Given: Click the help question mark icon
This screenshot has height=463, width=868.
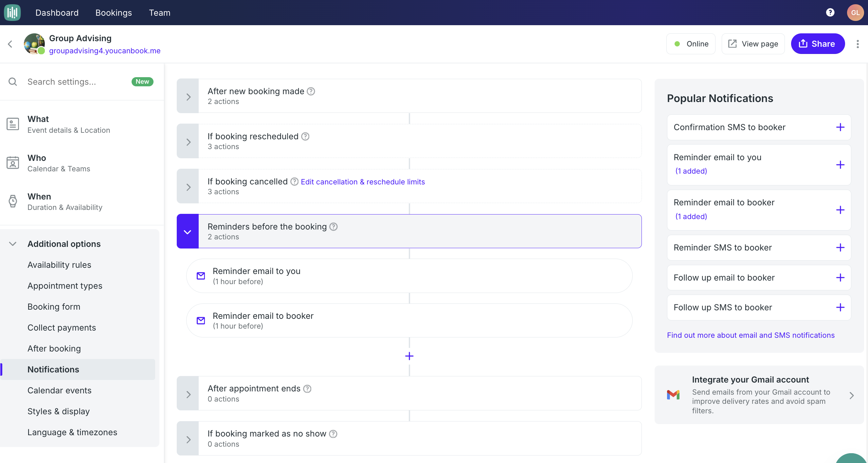Looking at the screenshot, I should tap(830, 13).
